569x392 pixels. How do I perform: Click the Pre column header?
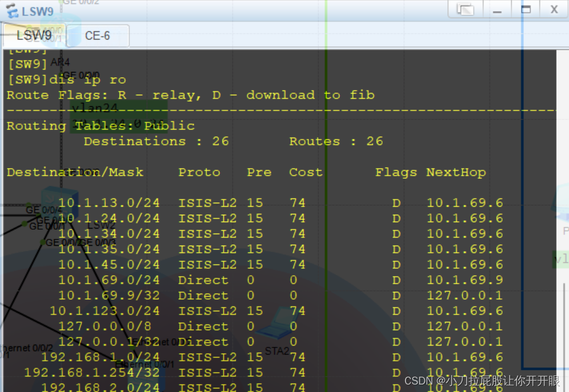(x=259, y=172)
